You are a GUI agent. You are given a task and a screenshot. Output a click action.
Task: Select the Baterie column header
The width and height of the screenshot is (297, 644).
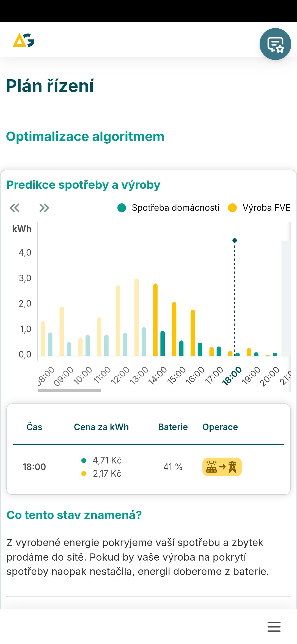click(173, 427)
